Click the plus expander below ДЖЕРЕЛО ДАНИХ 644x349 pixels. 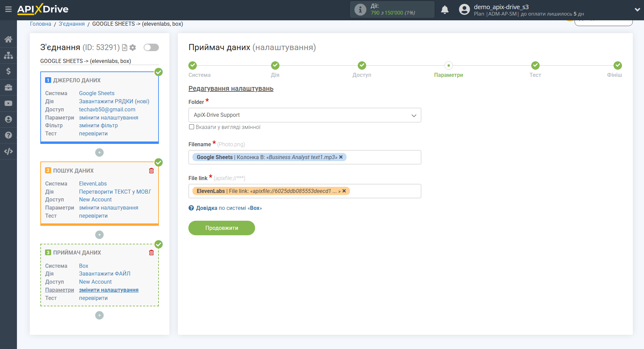click(99, 152)
